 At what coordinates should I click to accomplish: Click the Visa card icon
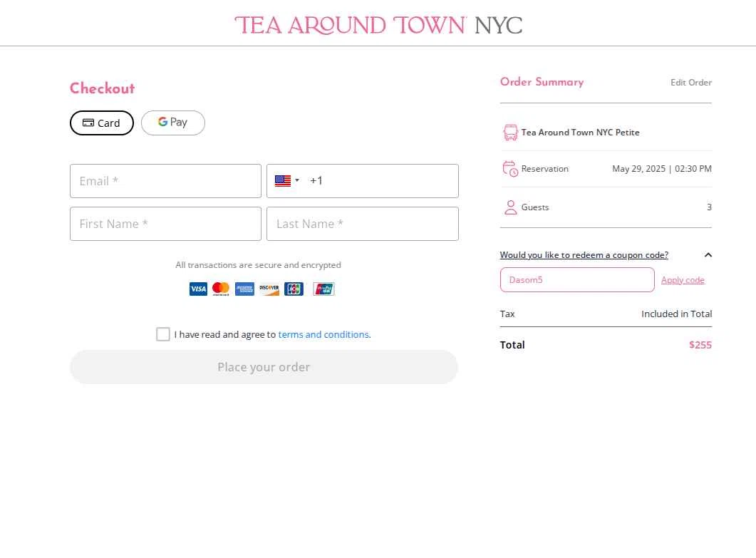[x=198, y=289]
